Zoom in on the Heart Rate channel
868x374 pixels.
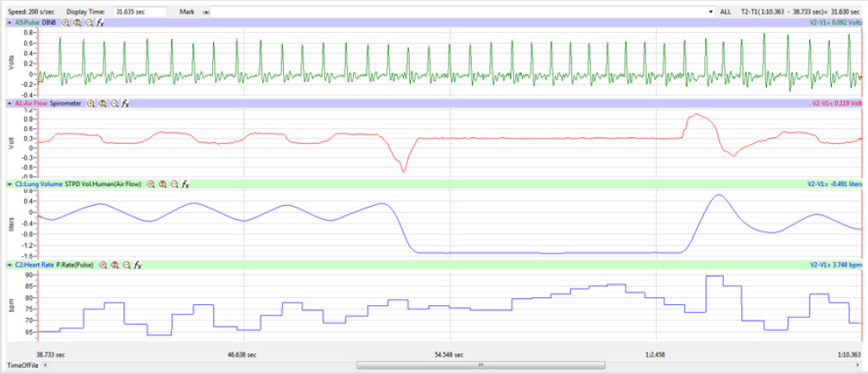click(103, 265)
